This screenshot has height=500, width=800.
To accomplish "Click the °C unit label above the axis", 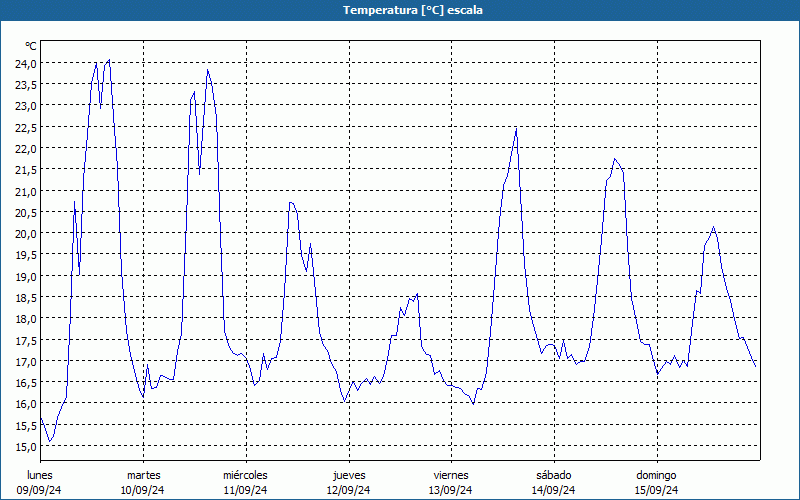I will pos(31,46).
